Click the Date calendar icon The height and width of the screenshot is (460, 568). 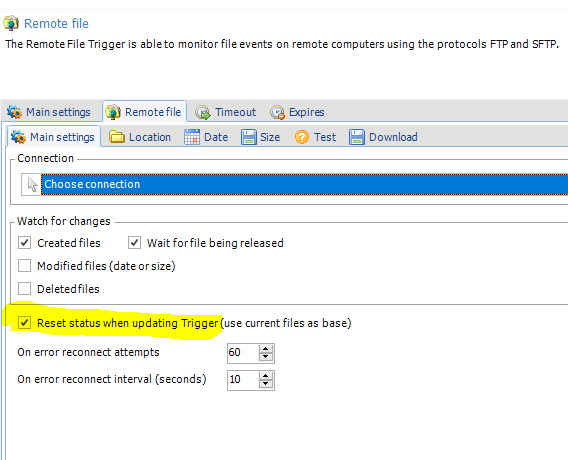pyautogui.click(x=192, y=137)
